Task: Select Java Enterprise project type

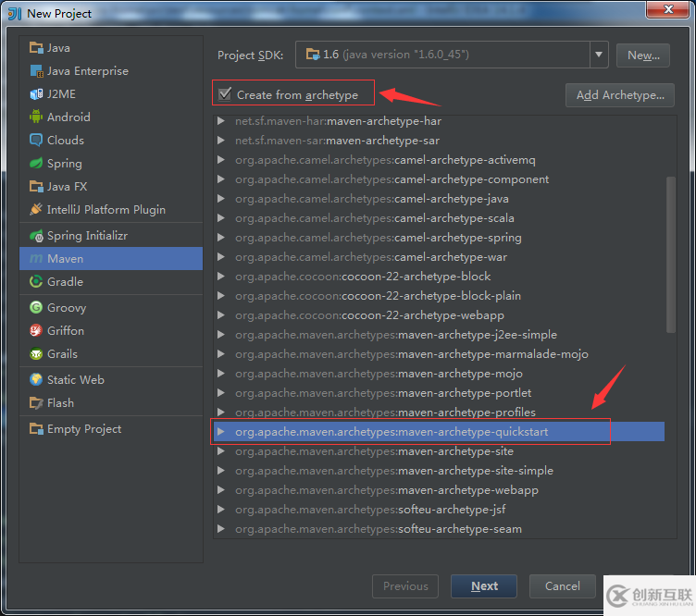Action: (x=111, y=71)
